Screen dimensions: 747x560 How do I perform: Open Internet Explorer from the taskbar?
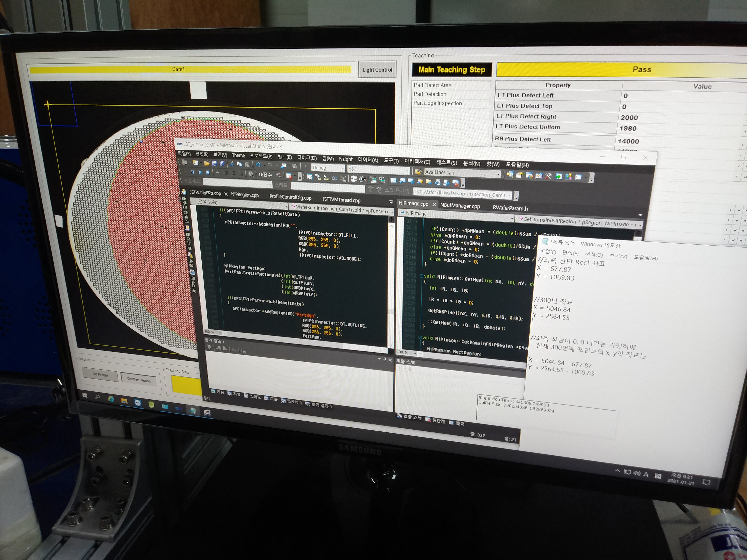[x=111, y=399]
